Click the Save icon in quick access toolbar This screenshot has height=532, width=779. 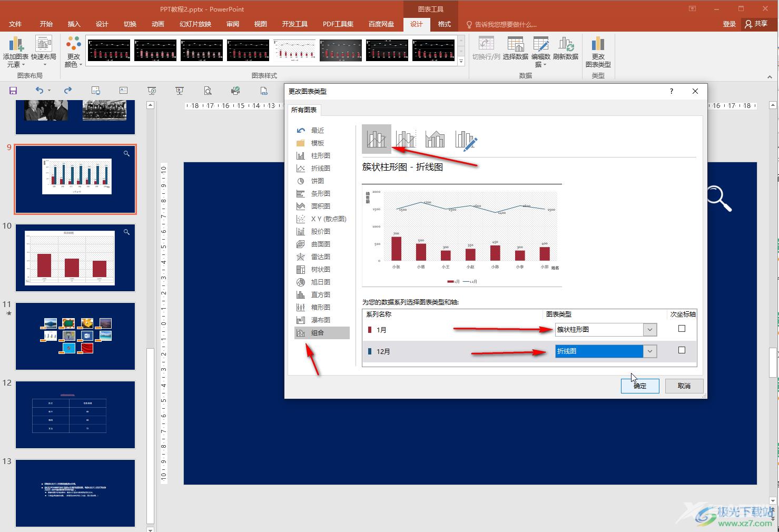click(x=13, y=91)
